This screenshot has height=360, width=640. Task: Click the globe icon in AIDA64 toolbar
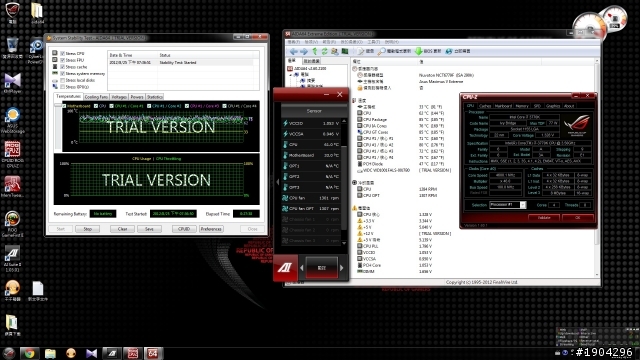point(449,51)
